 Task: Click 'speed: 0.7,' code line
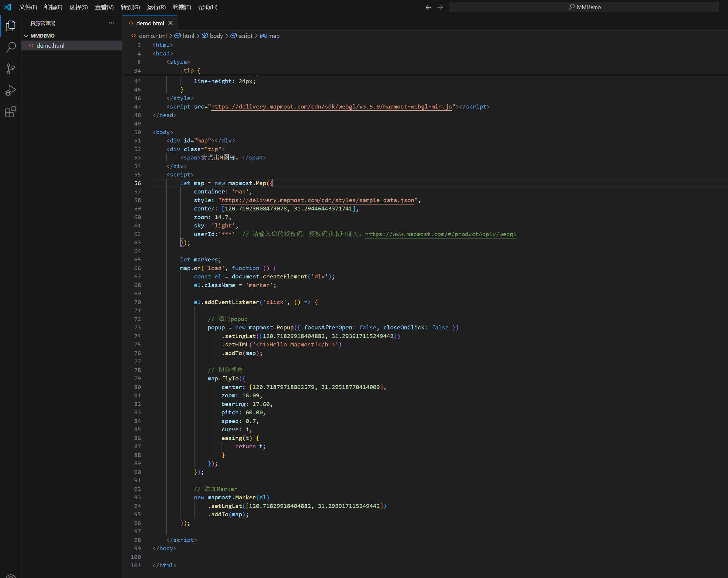240,421
